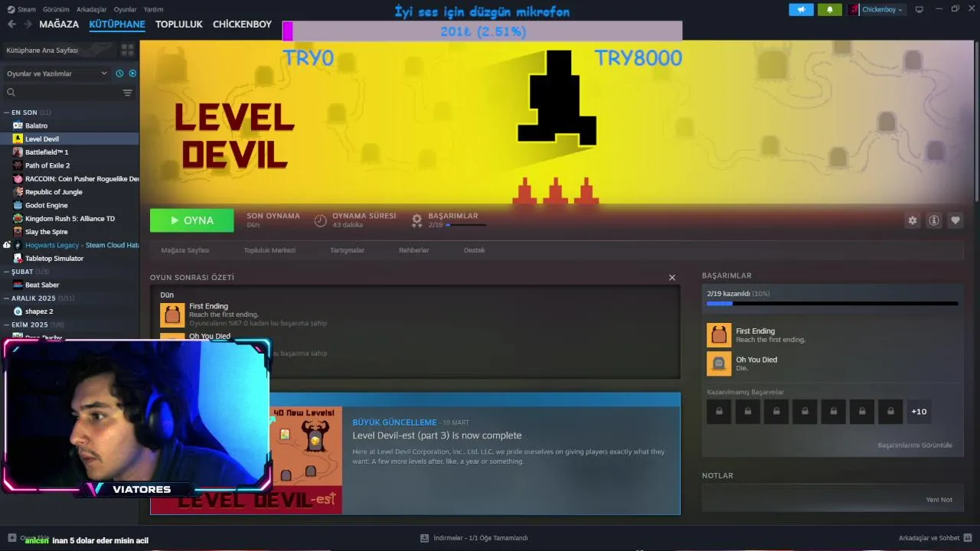Image resolution: width=980 pixels, height=551 pixels.
Task: Open the advanced filter sliders icon
Action: 128,93
